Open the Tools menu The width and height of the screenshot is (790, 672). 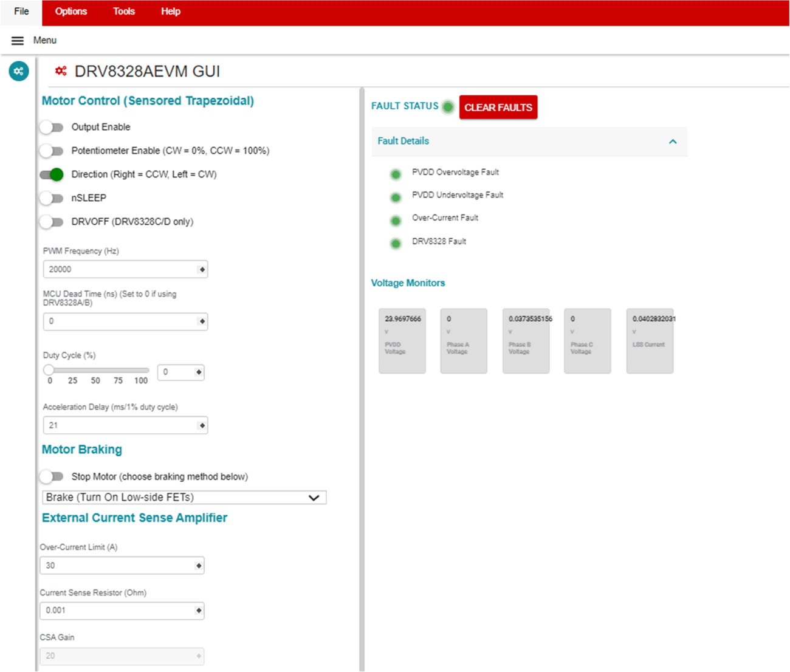click(124, 12)
